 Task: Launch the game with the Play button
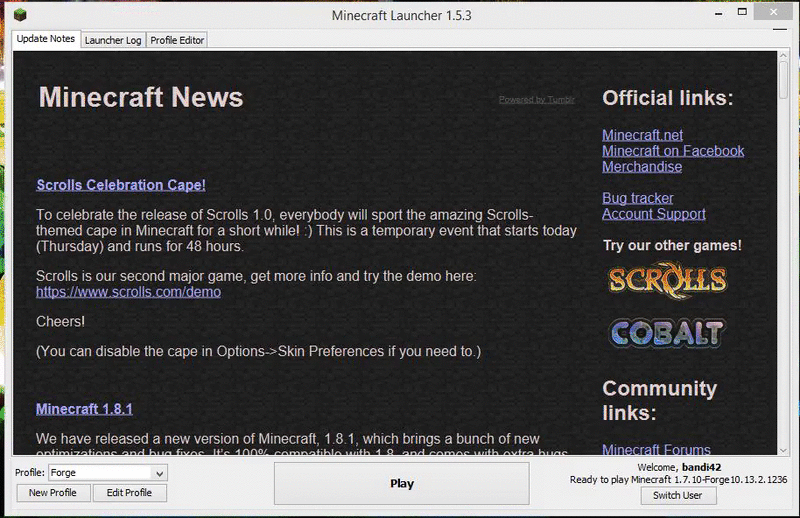coord(402,483)
